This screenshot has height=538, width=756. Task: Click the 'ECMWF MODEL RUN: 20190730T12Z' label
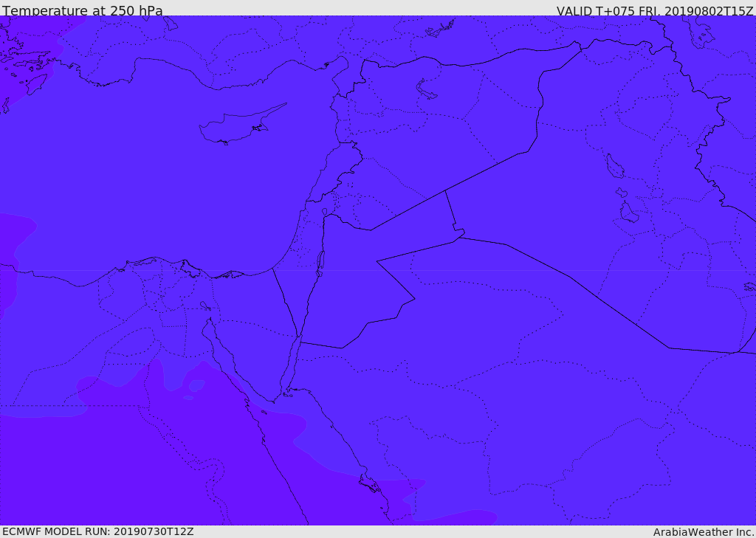[x=98, y=532]
